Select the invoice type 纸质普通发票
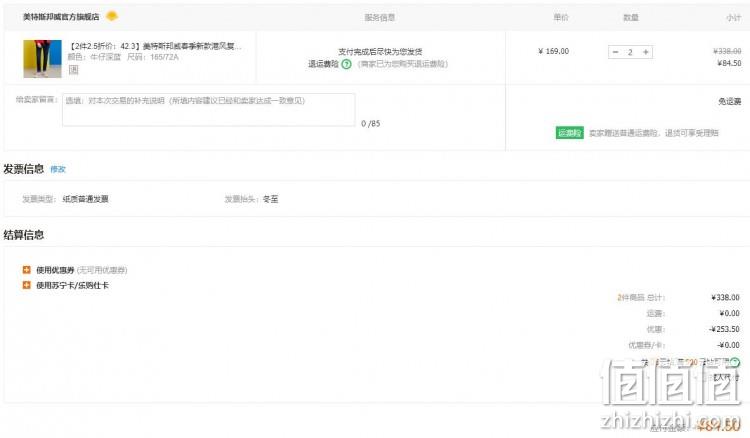This screenshot has width=750, height=438. [x=85, y=199]
